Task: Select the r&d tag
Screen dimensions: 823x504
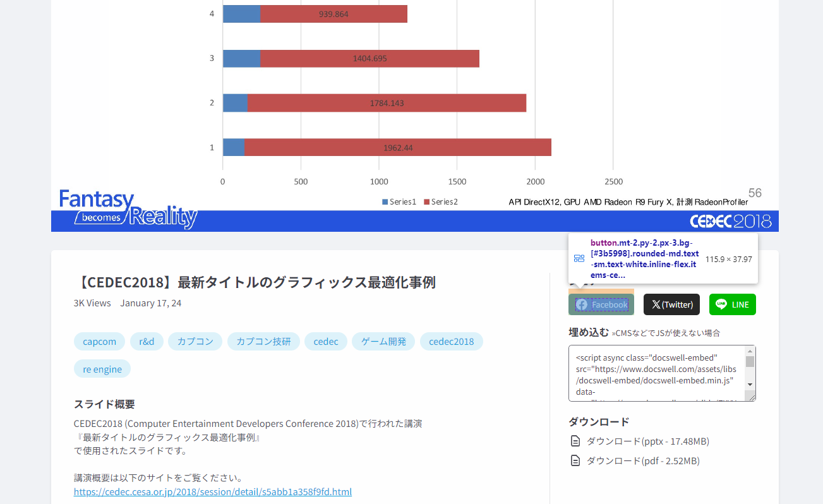Action: coord(147,342)
